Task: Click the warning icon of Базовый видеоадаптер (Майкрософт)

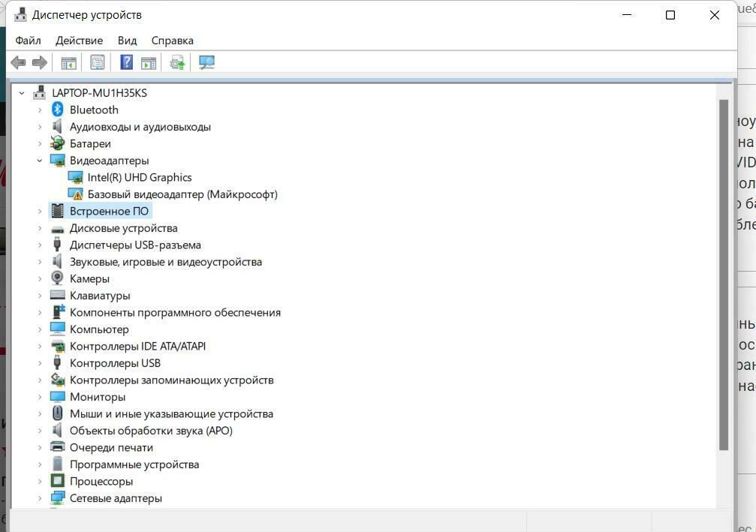Action: [76, 194]
